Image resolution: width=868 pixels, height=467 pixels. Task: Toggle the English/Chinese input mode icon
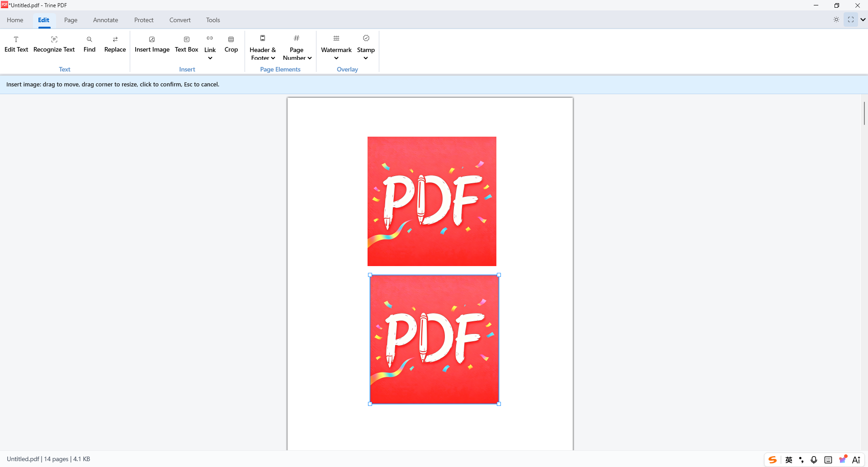(789, 460)
